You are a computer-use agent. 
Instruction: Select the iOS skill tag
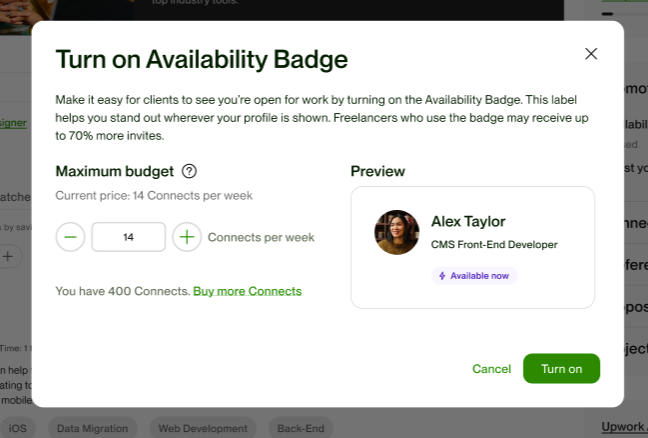[x=18, y=428]
